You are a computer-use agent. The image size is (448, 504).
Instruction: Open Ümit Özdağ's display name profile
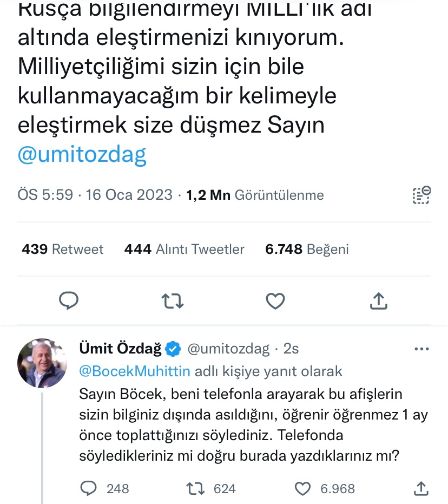point(120,349)
